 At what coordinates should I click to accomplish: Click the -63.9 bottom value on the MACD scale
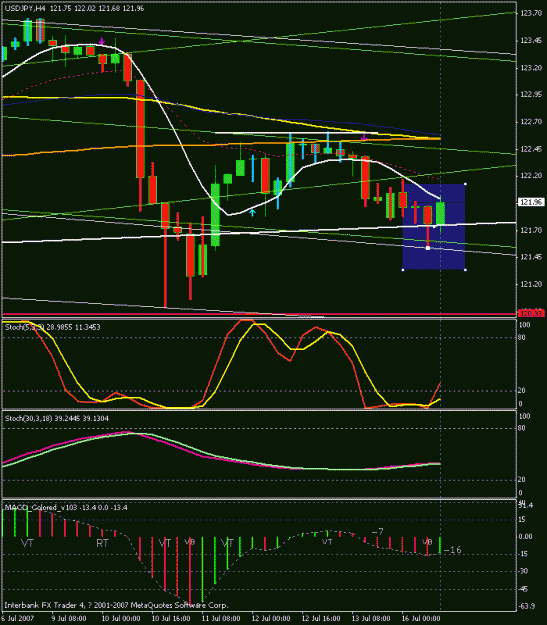[526, 606]
